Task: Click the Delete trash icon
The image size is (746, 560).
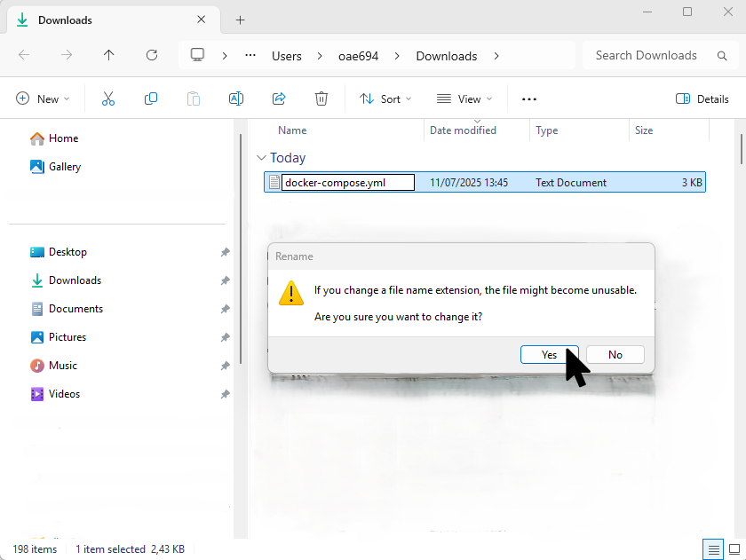Action: click(x=321, y=99)
